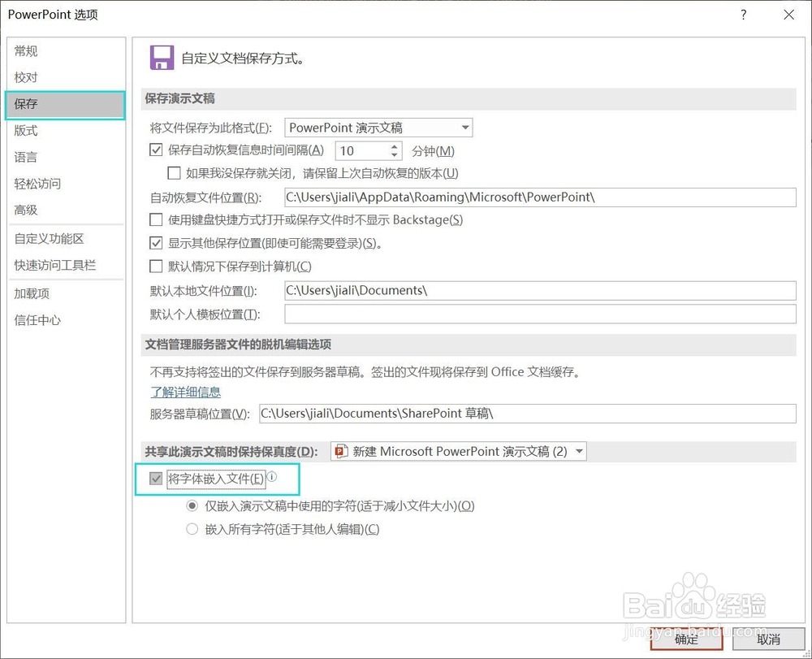Click the info icon beside 将字体嵌入文件

click(272, 477)
